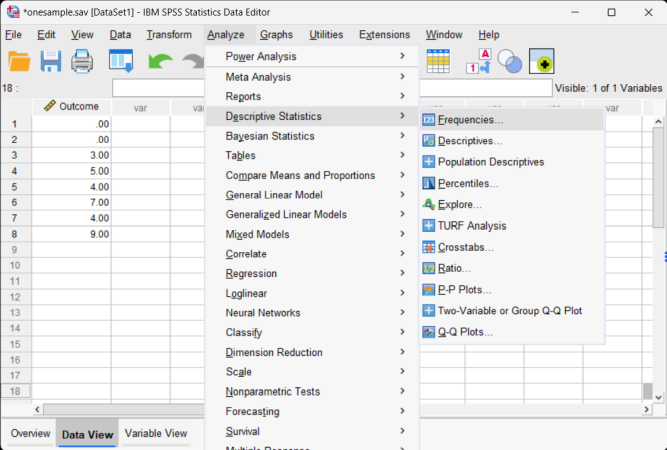Click the Population Descriptives plus icon
Image resolution: width=667 pixels, height=450 pixels.
[x=428, y=162]
